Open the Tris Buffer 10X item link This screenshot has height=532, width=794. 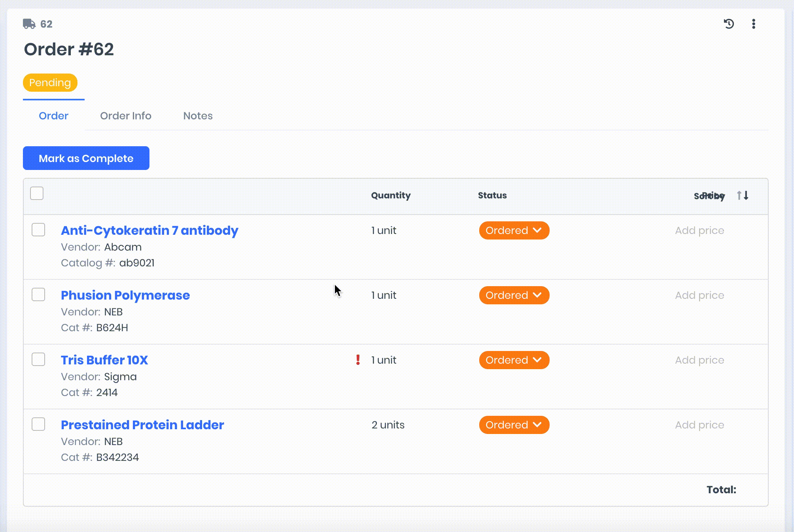pos(104,360)
